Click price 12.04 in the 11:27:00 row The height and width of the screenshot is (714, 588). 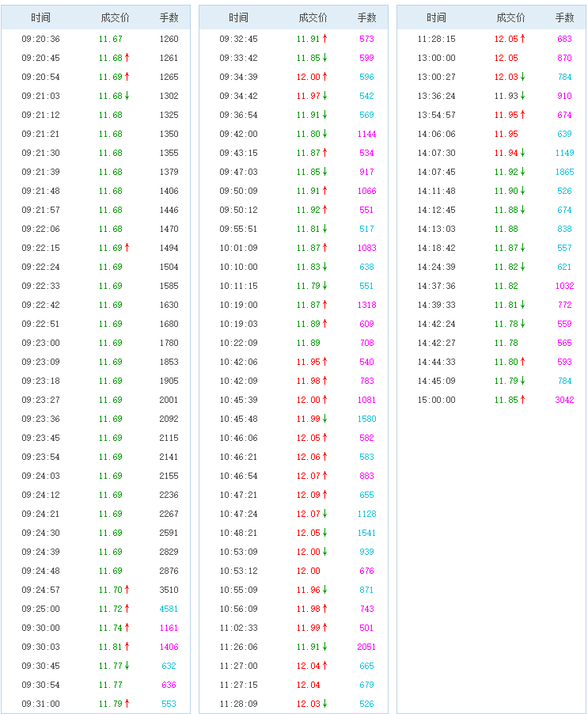pos(309,666)
